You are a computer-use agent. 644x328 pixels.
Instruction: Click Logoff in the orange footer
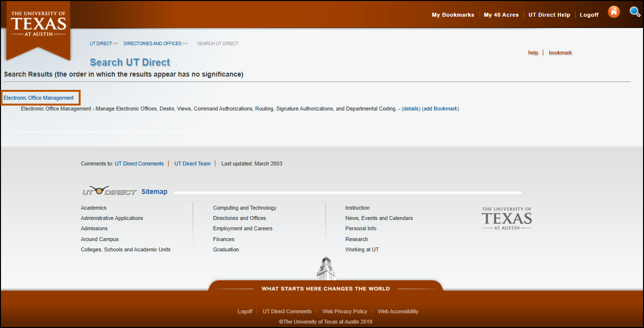pos(245,311)
